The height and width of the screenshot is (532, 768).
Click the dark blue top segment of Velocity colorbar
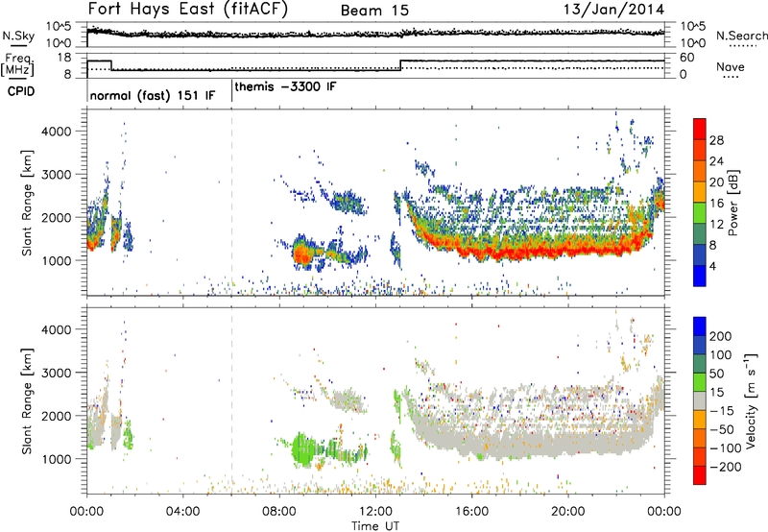(x=700, y=326)
